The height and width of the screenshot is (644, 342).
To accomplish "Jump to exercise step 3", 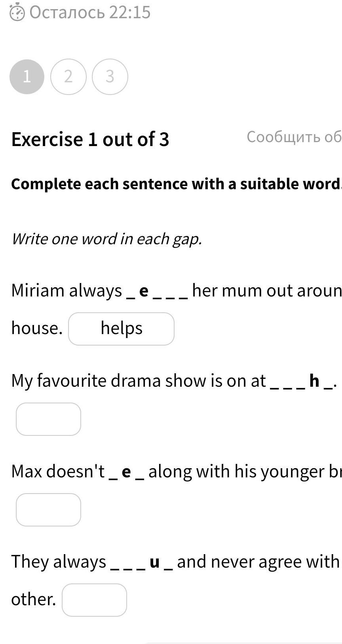I will (110, 77).
